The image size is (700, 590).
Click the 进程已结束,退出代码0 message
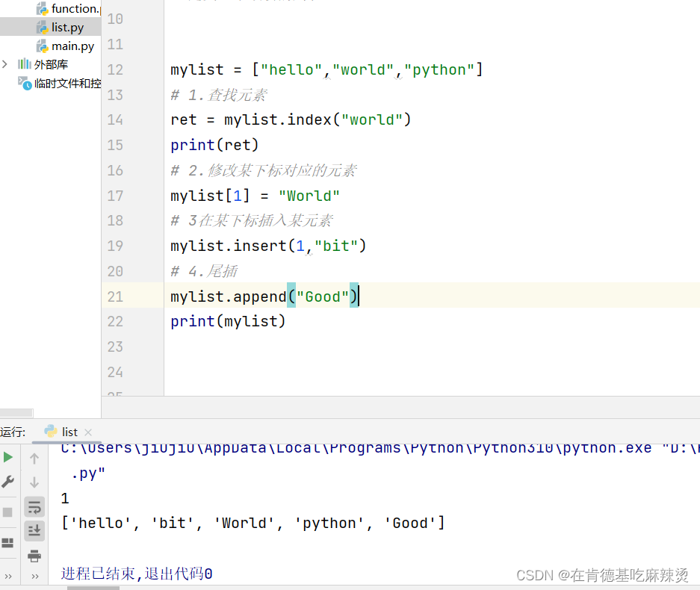[137, 574]
